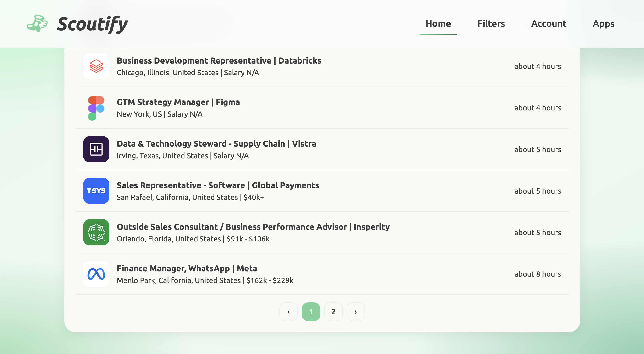The image size is (644, 354).
Task: Go to page 2 of results
Action: coord(333,312)
